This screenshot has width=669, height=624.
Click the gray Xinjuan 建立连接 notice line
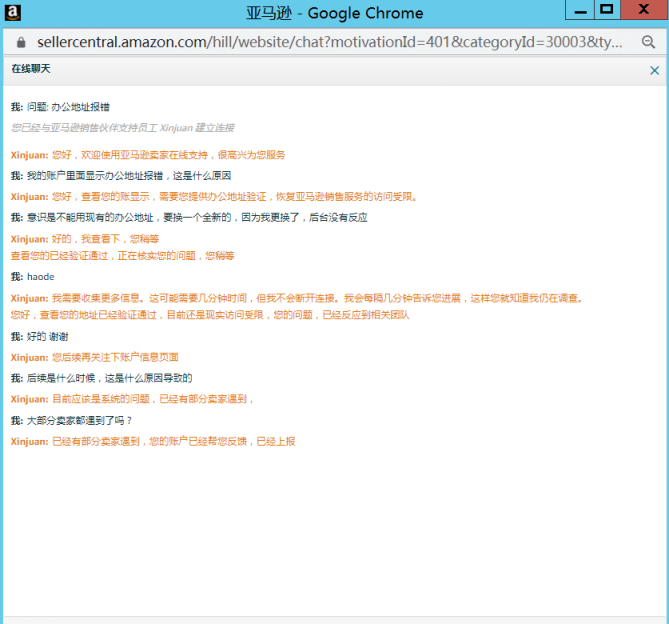tap(122, 128)
